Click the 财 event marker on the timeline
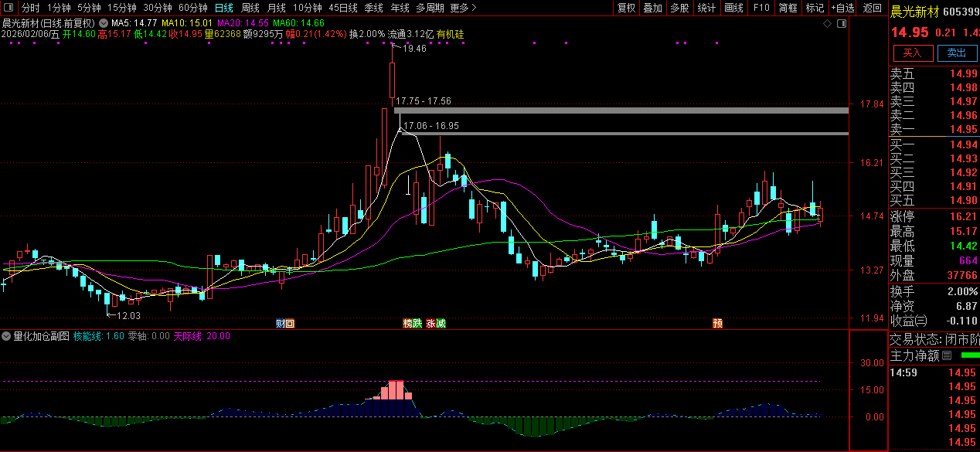This screenshot has width=980, height=452. tap(281, 323)
